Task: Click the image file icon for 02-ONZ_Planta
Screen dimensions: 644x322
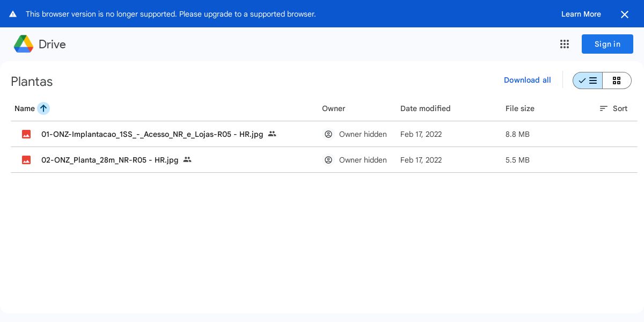Action: pos(26,160)
